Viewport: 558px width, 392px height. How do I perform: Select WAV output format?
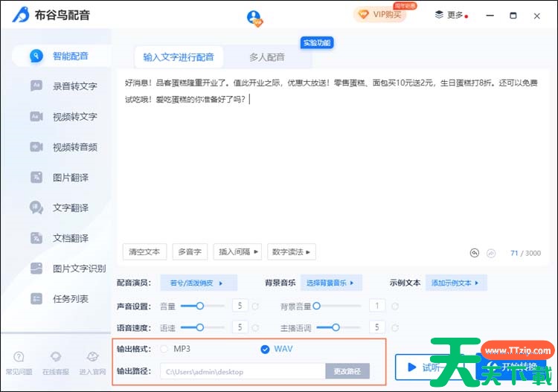tap(277, 349)
